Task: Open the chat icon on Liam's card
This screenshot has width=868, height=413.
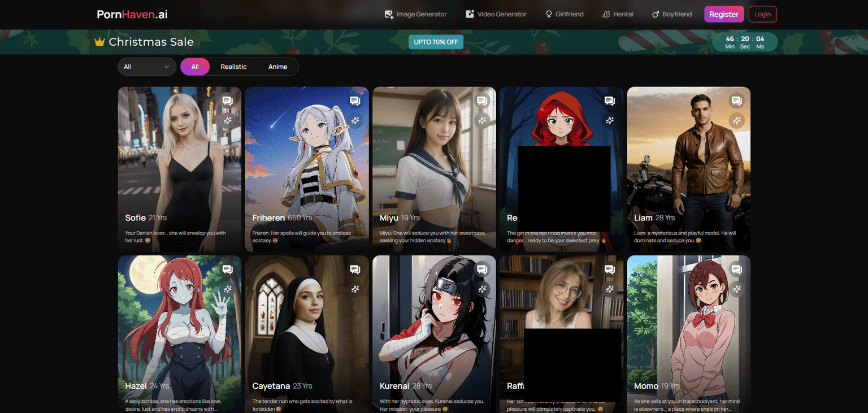Action: [737, 100]
